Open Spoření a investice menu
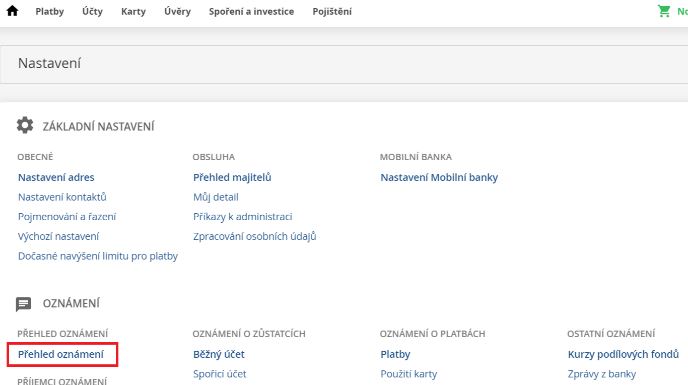Image resolution: width=688 pixels, height=385 pixels. click(251, 11)
